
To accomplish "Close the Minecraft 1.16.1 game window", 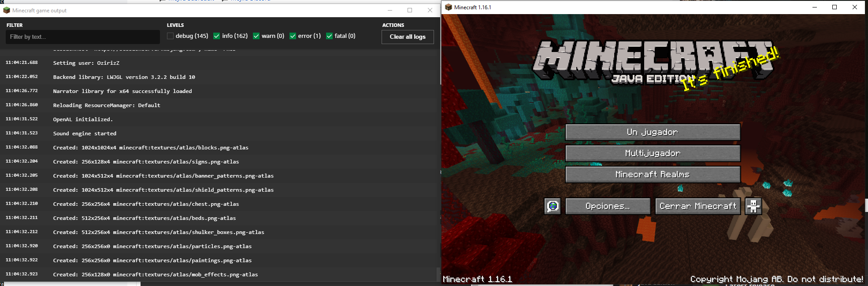I will (855, 7).
